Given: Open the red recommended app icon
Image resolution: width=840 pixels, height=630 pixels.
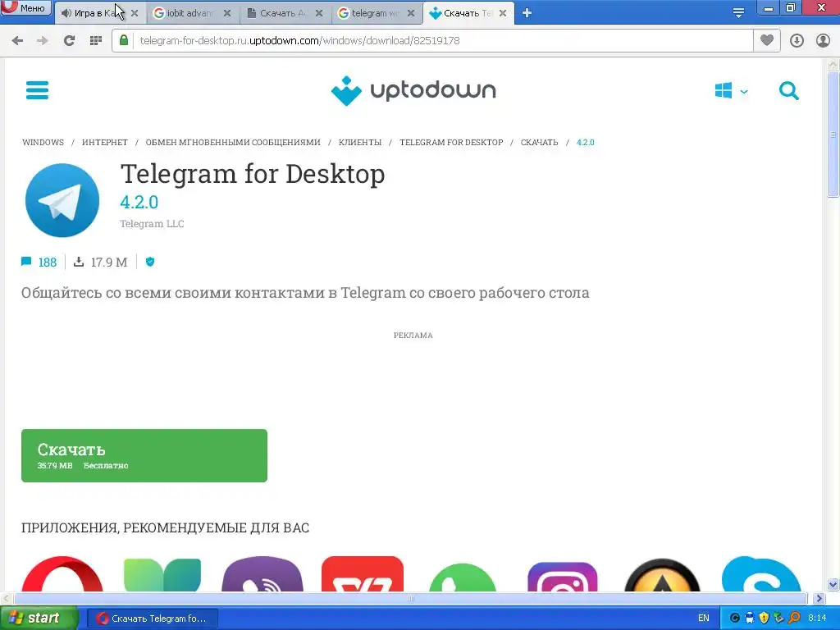Looking at the screenshot, I should [363, 573].
